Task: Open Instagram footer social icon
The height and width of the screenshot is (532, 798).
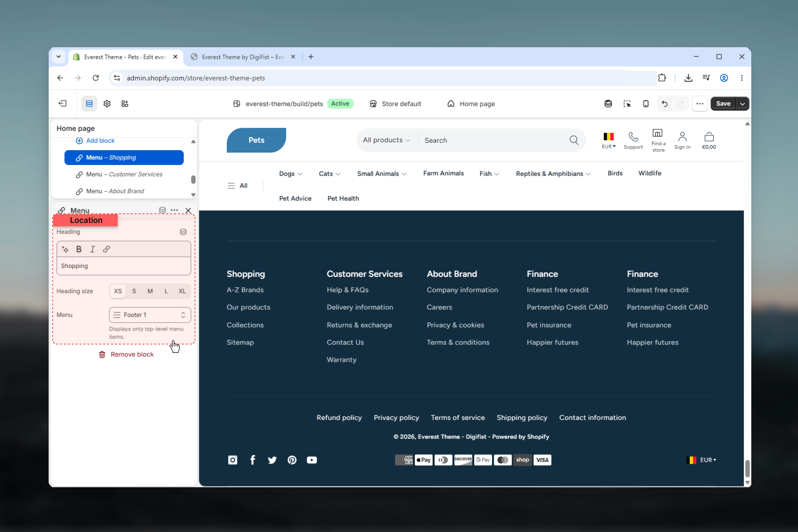Action: [232, 460]
